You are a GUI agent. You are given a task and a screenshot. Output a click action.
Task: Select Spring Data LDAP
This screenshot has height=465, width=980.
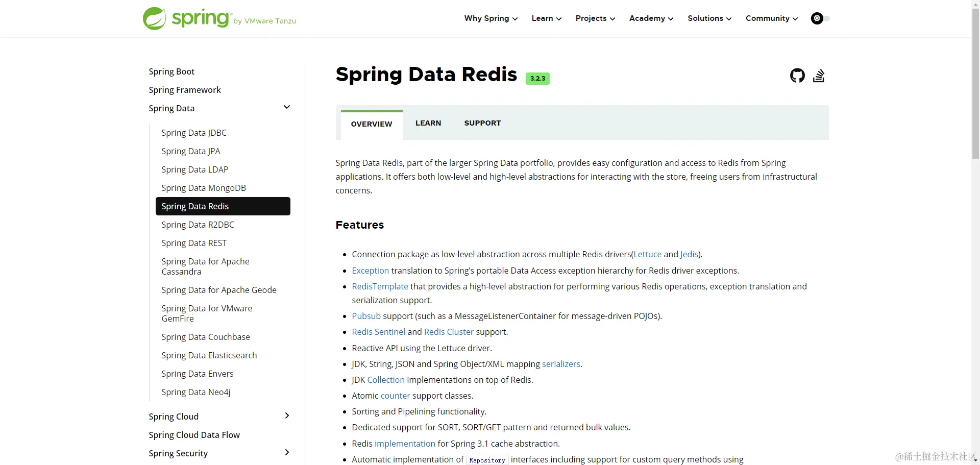click(195, 169)
